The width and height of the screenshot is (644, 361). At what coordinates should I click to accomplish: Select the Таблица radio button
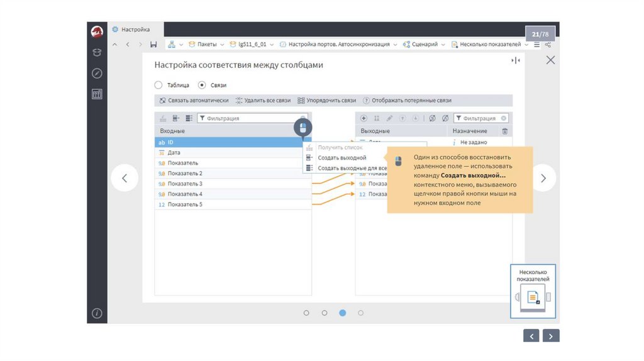coord(158,85)
